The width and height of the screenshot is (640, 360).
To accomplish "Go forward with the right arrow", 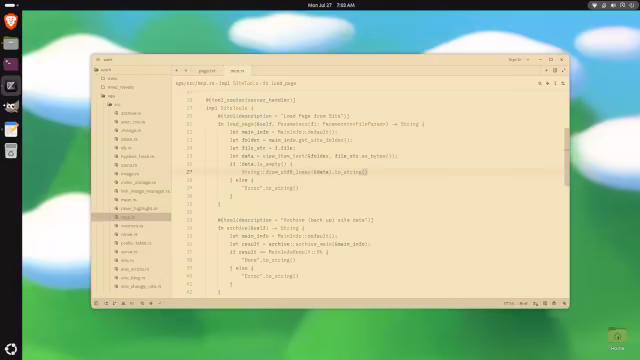I will [185, 71].
